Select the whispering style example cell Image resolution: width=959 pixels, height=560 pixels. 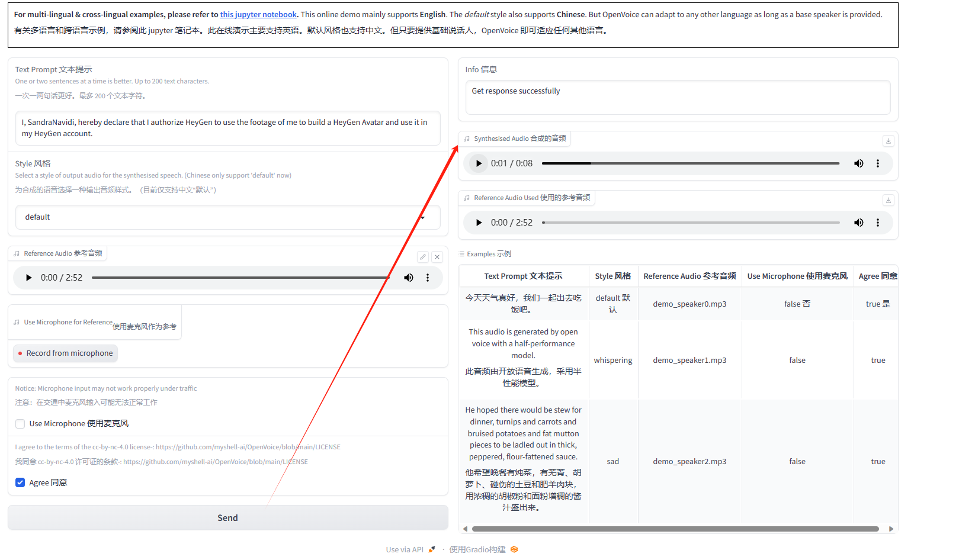coord(613,360)
